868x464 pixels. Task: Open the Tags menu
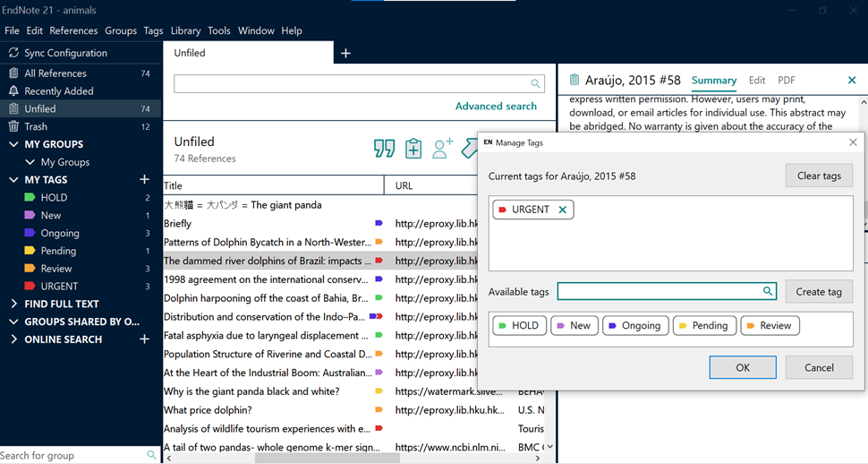pyautogui.click(x=153, y=30)
